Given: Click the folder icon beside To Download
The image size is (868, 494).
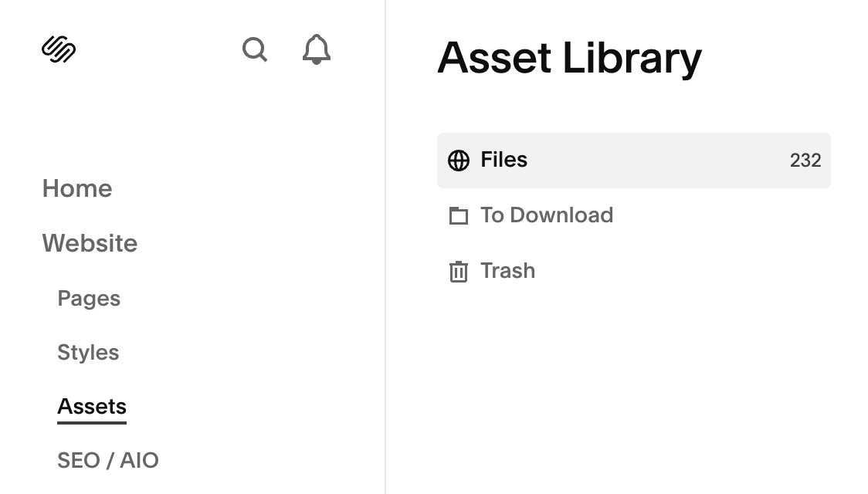Looking at the screenshot, I should point(459,216).
